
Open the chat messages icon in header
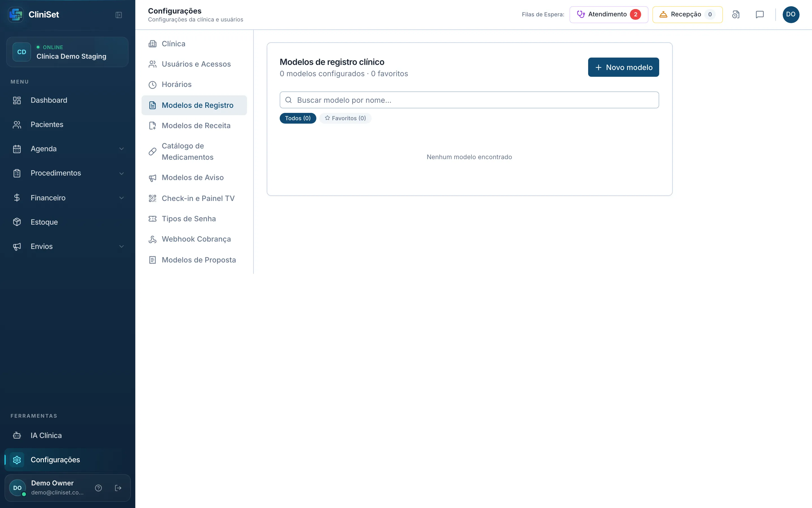pos(760,14)
